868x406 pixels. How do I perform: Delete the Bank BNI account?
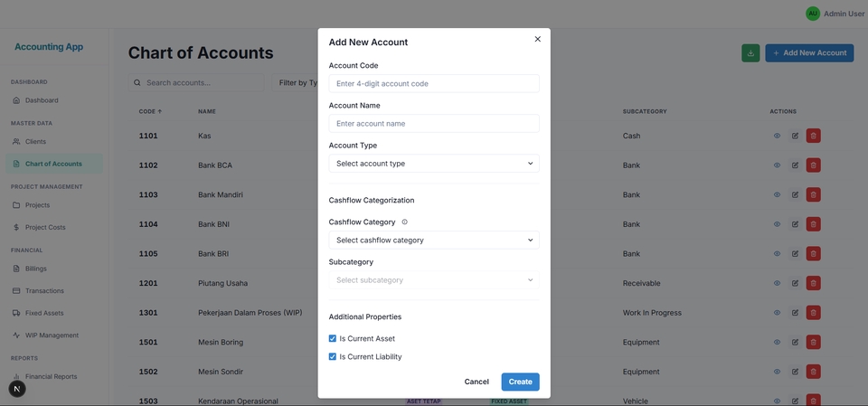point(813,224)
